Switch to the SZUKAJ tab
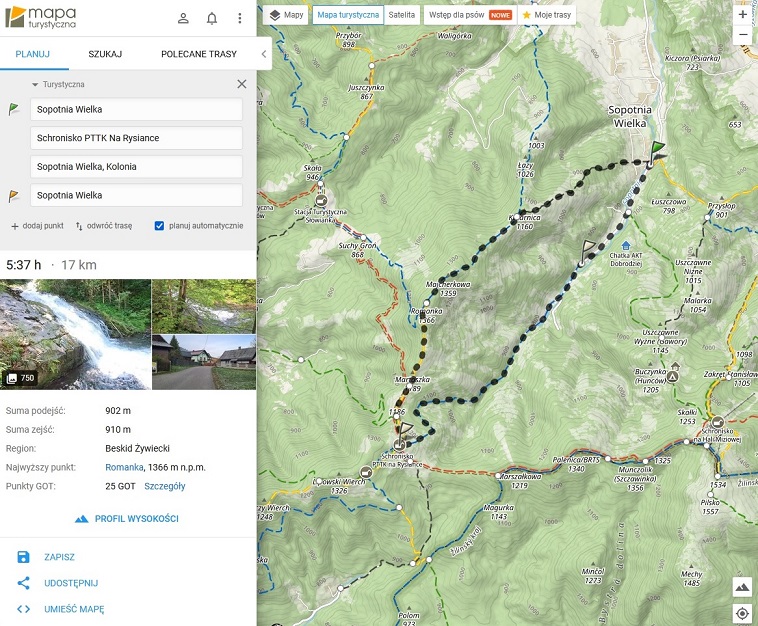Image resolution: width=758 pixels, height=626 pixels. [x=105, y=54]
